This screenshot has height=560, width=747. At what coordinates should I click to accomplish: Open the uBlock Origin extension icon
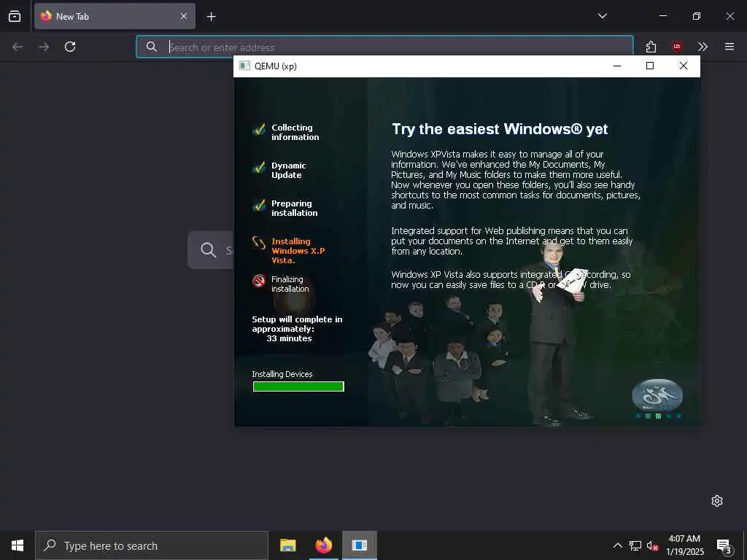tap(676, 47)
